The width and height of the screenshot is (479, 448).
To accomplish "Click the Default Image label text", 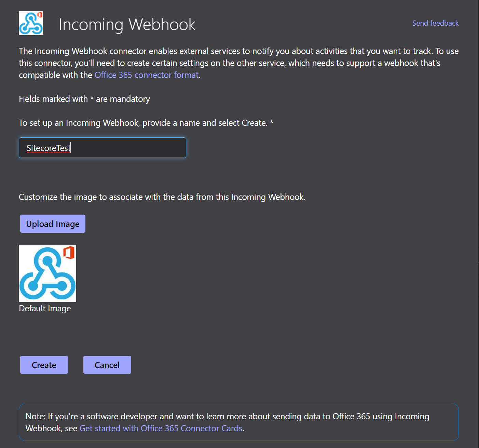I will pos(44,308).
